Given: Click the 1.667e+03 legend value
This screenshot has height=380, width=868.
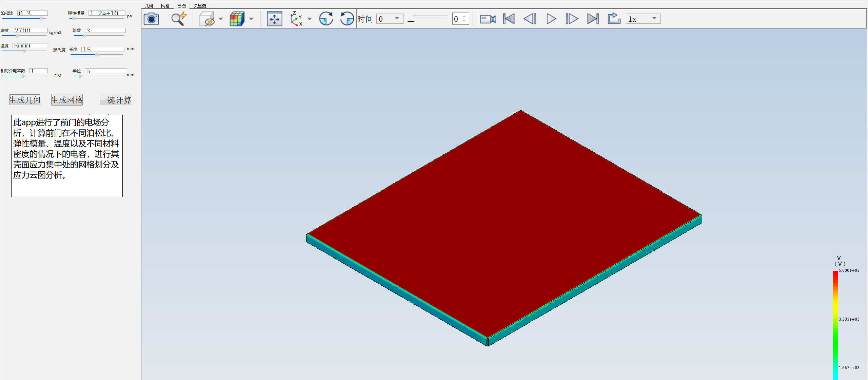Looking at the screenshot, I should coord(849,368).
